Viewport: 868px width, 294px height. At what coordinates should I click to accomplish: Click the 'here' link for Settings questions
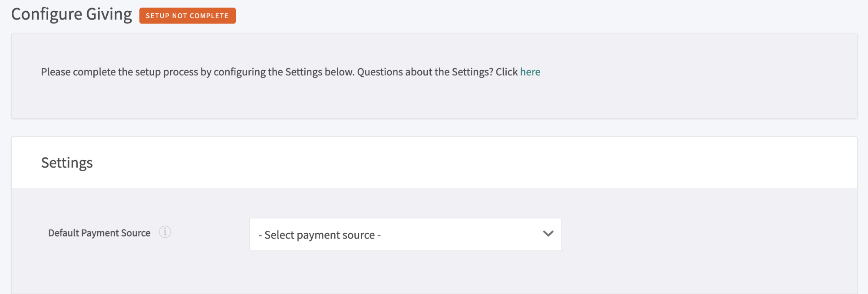click(x=530, y=72)
